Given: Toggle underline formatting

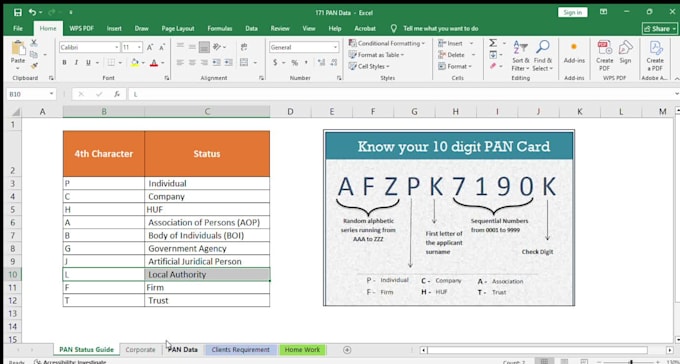Looking at the screenshot, I should [88, 63].
